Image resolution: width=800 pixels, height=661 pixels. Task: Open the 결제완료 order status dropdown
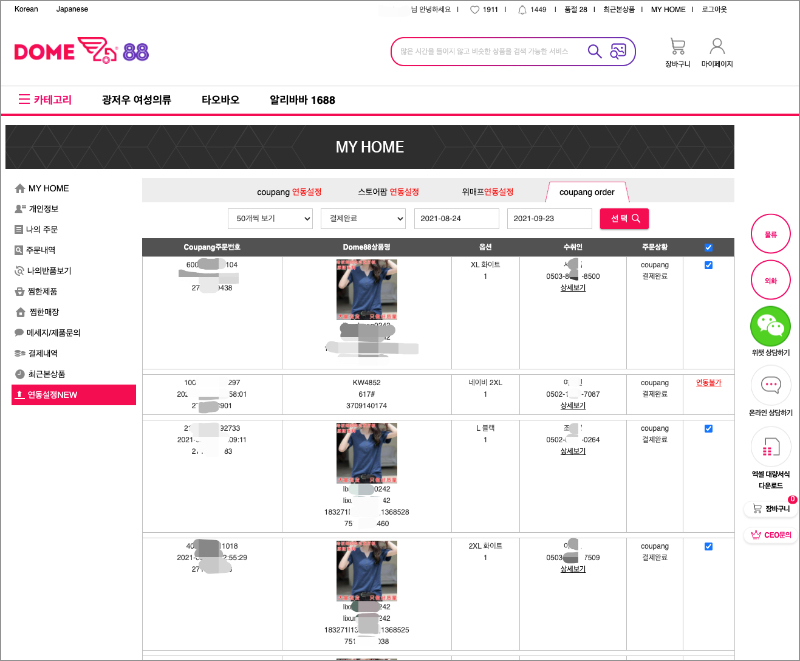[x=362, y=218]
